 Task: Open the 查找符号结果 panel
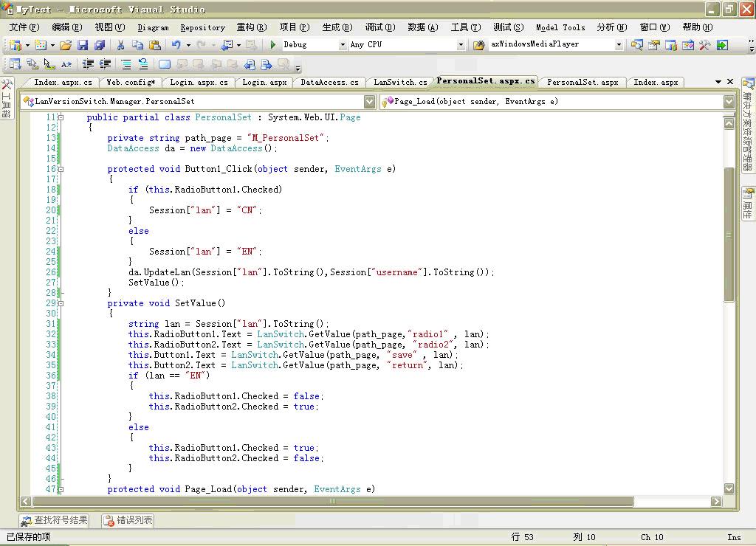click(x=55, y=520)
